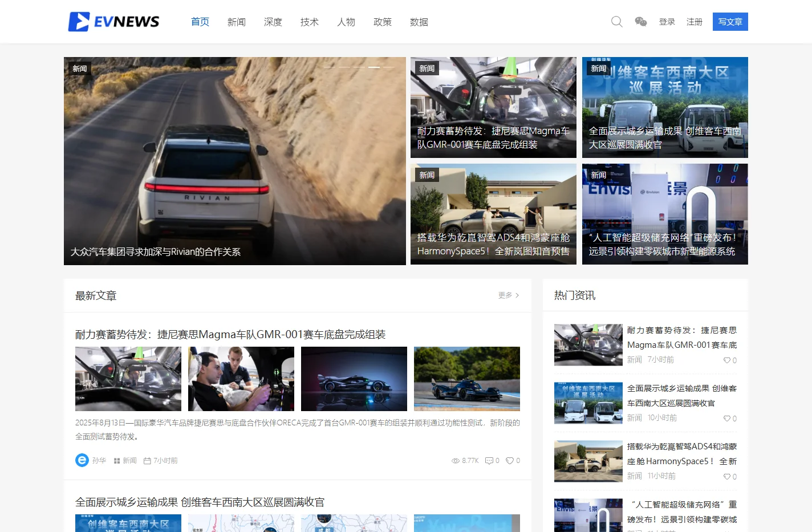The width and height of the screenshot is (812, 532).
Task: Click heart icon on 搭载华为乾崑智驾 hot item
Action: (x=727, y=477)
